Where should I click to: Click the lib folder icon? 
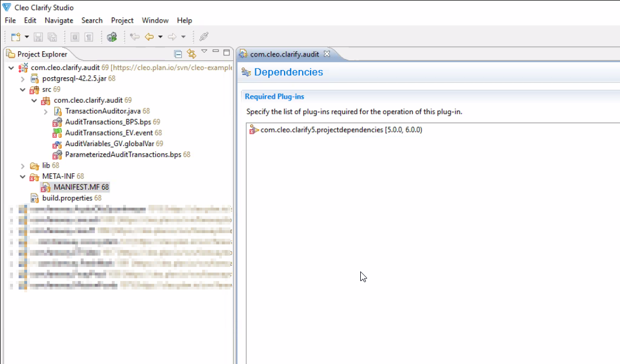pyautogui.click(x=34, y=165)
